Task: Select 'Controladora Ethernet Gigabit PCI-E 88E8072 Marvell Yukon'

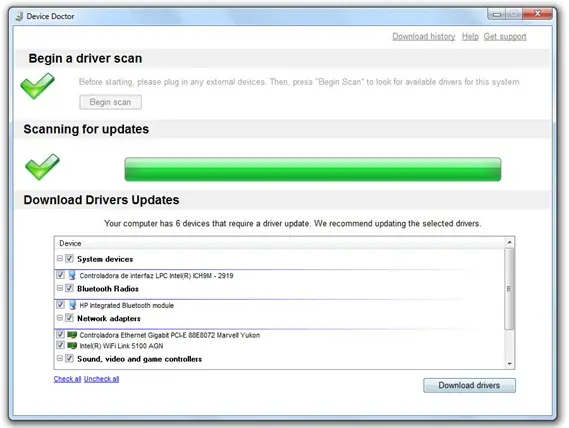Action: [169, 335]
